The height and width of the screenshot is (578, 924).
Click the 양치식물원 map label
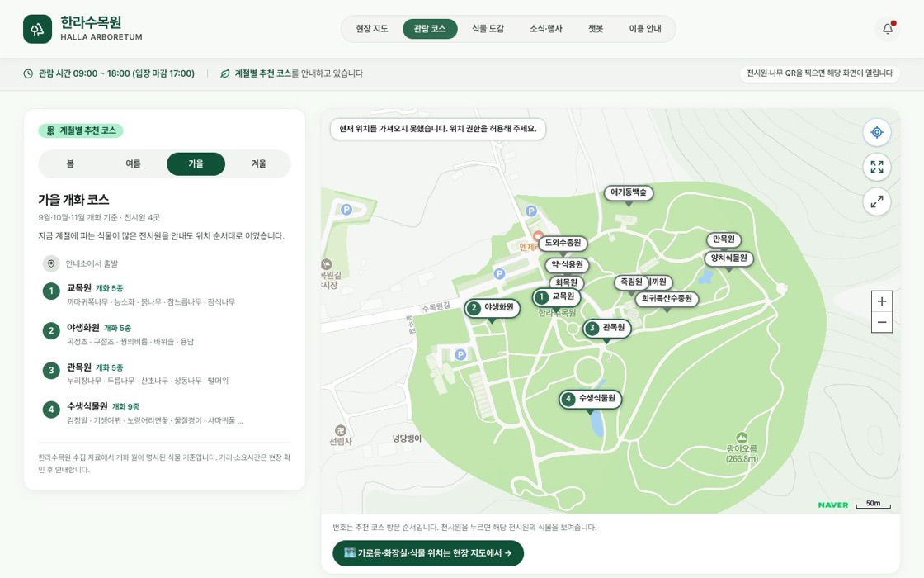tap(729, 258)
